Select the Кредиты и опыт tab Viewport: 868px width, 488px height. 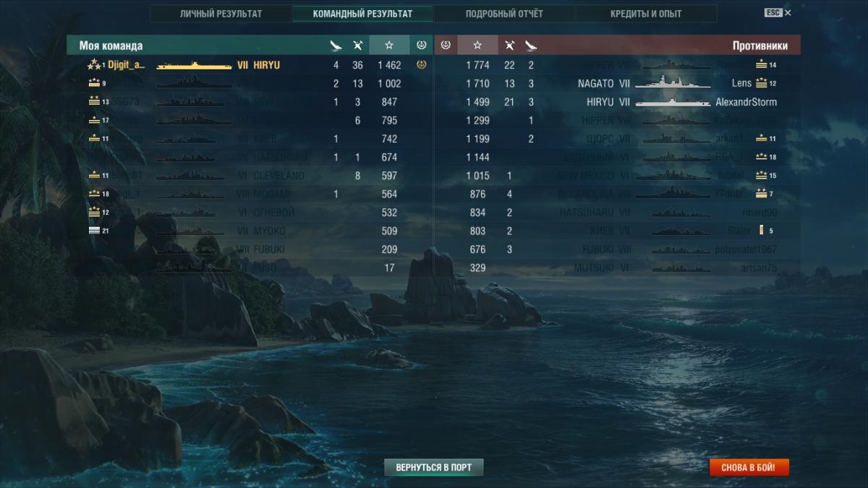[x=646, y=14]
